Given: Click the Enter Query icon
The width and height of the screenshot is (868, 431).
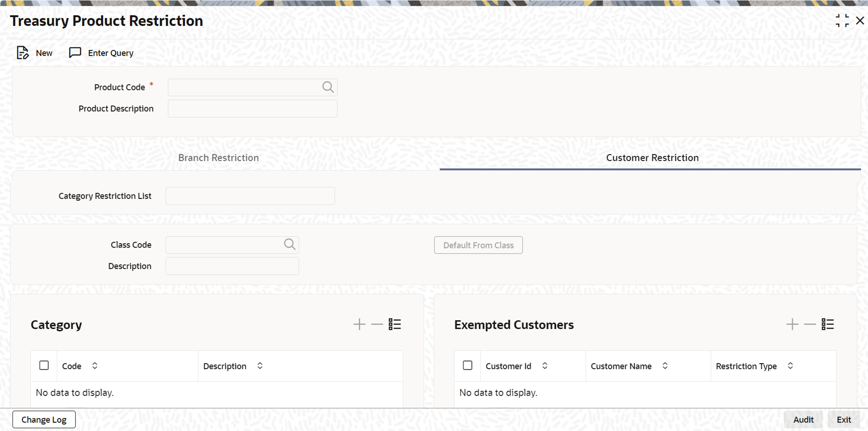Looking at the screenshot, I should click(x=75, y=52).
